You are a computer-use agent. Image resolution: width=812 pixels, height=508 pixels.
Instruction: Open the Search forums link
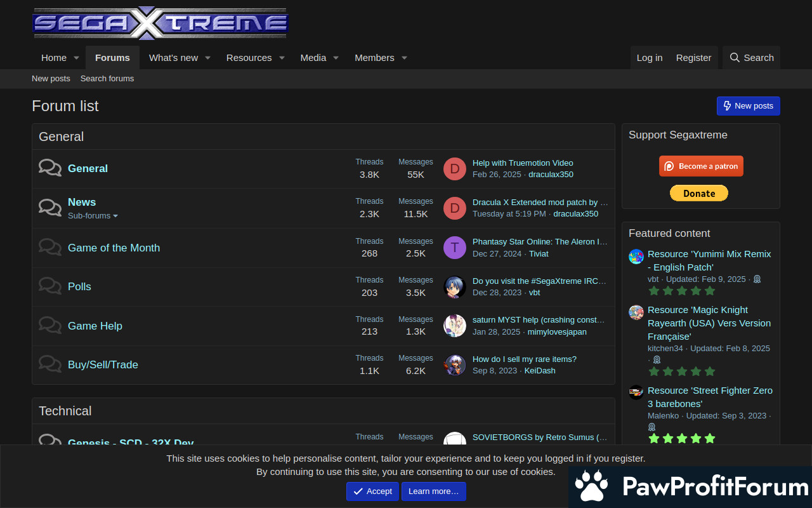(107, 79)
